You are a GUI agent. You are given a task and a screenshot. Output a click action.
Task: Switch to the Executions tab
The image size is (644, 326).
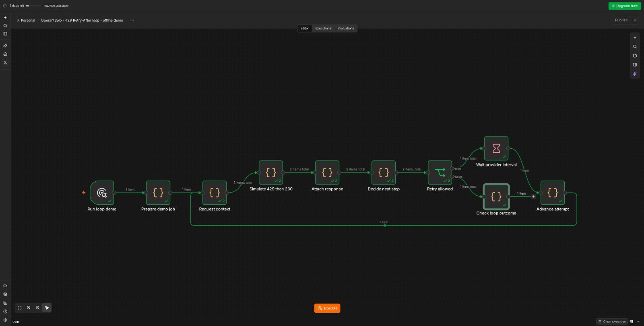pos(323,28)
